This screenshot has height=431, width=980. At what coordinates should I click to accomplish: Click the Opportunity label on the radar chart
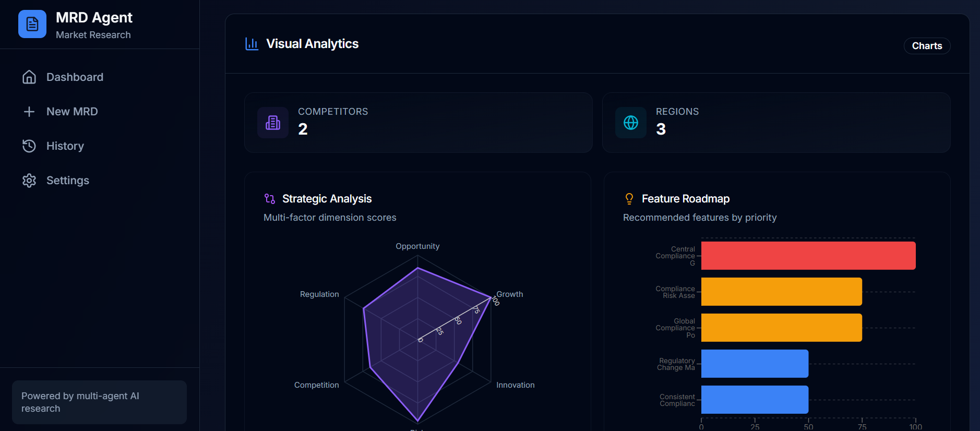pyautogui.click(x=417, y=246)
